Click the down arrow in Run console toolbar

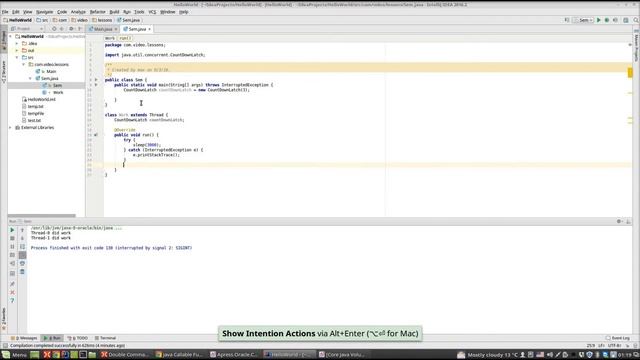pyautogui.click(x=22, y=238)
